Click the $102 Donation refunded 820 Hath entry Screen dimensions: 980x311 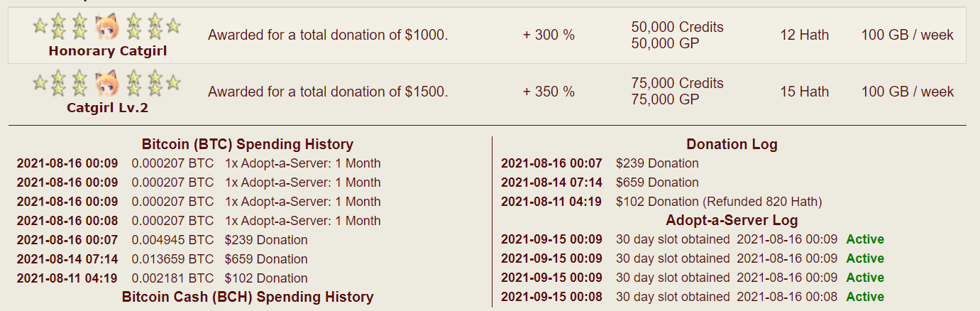coord(718,202)
